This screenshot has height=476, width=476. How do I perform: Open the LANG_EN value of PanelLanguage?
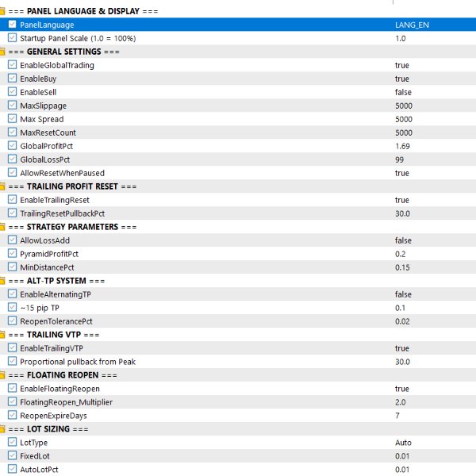[412, 25]
